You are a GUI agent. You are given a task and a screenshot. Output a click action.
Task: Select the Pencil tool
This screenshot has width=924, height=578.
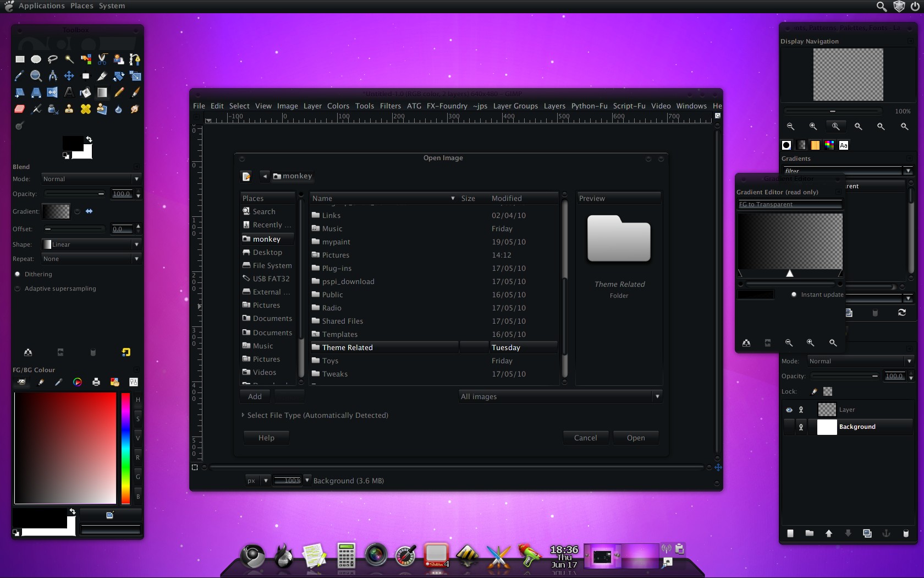tap(119, 92)
